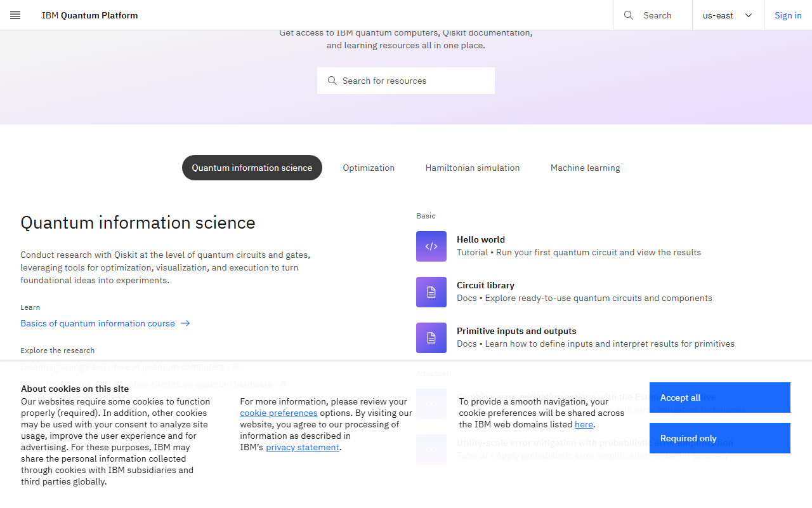Select the Quantum information science tab
This screenshot has height=508, width=812.
(x=252, y=168)
